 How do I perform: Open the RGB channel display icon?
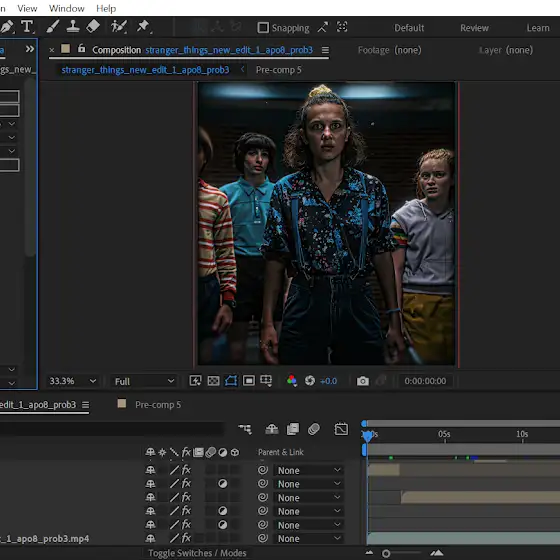(292, 381)
